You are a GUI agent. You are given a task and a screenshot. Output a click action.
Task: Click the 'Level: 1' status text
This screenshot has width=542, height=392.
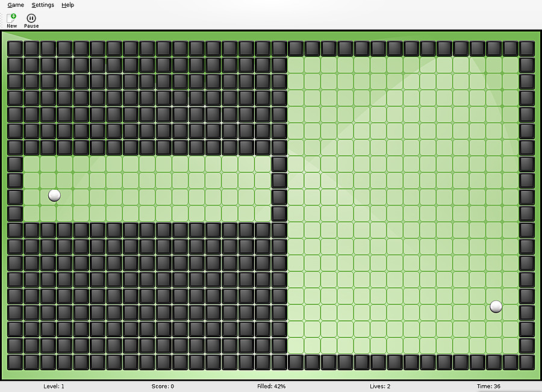click(54, 386)
